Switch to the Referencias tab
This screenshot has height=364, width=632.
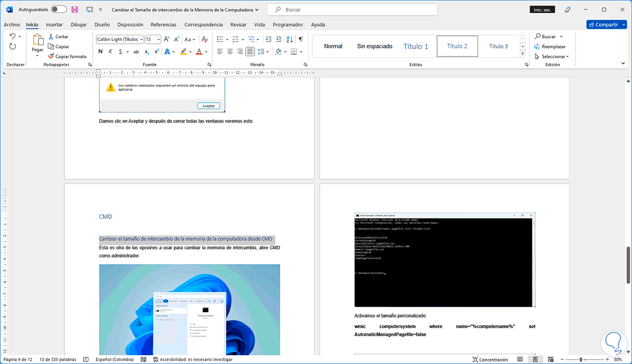pos(163,25)
